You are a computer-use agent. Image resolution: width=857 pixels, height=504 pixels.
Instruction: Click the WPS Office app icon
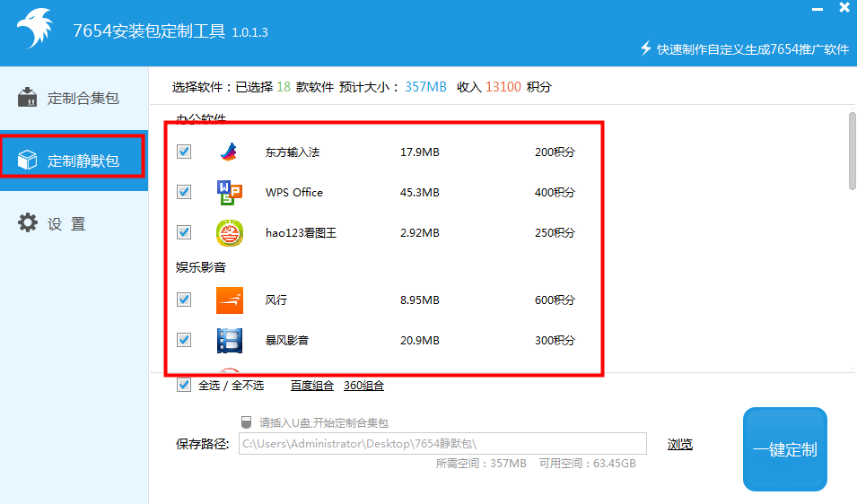point(230,192)
